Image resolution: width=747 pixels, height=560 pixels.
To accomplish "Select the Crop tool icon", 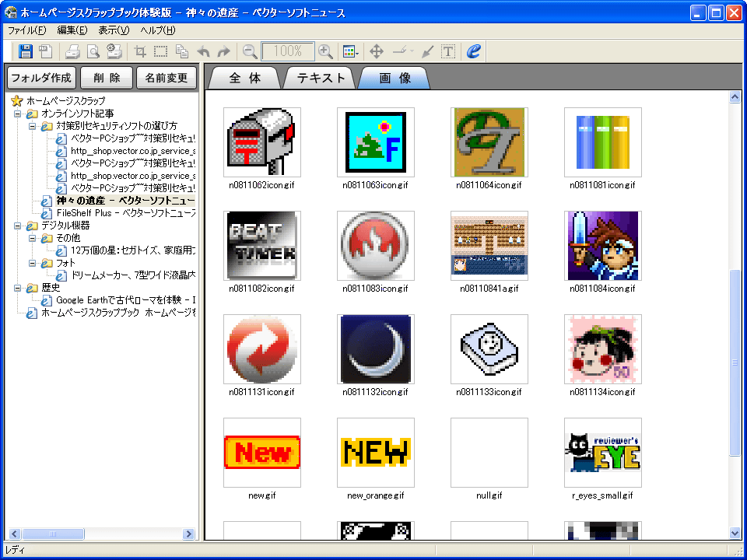I will (x=140, y=51).
